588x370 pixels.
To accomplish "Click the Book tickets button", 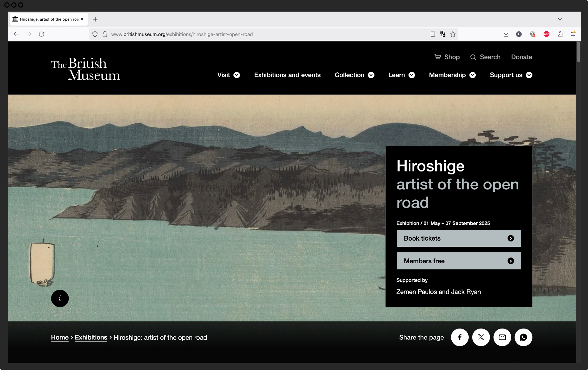I will (x=458, y=238).
